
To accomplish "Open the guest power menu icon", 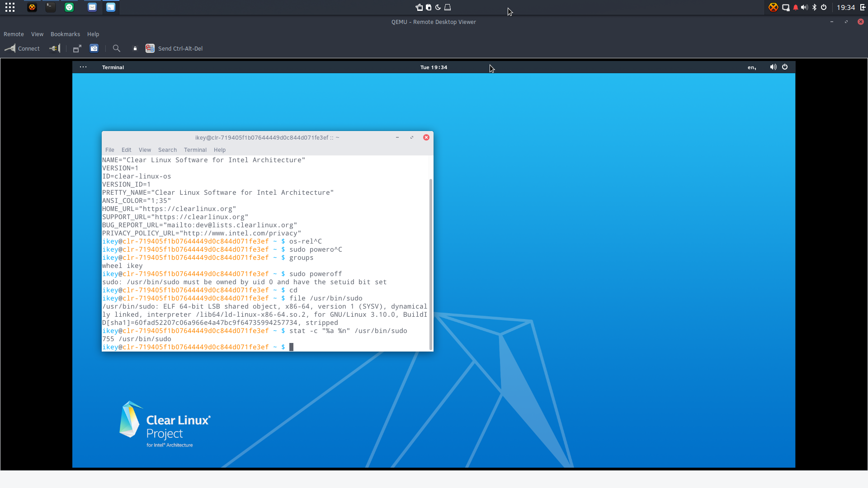I will coord(785,67).
